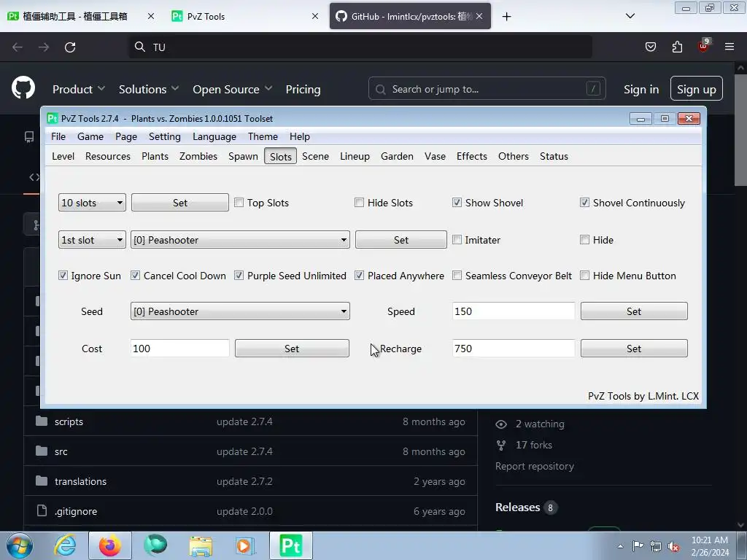Switch to the Zombies tab

pyautogui.click(x=198, y=156)
